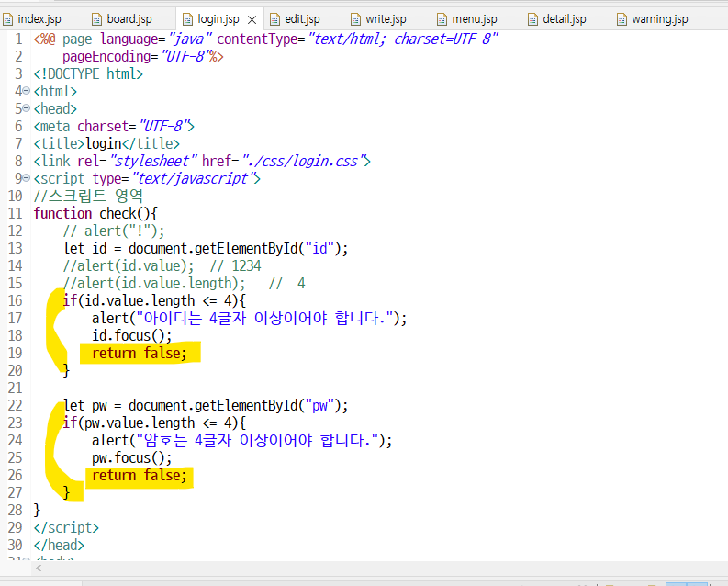Select the login.jsp editor tab

click(218, 19)
